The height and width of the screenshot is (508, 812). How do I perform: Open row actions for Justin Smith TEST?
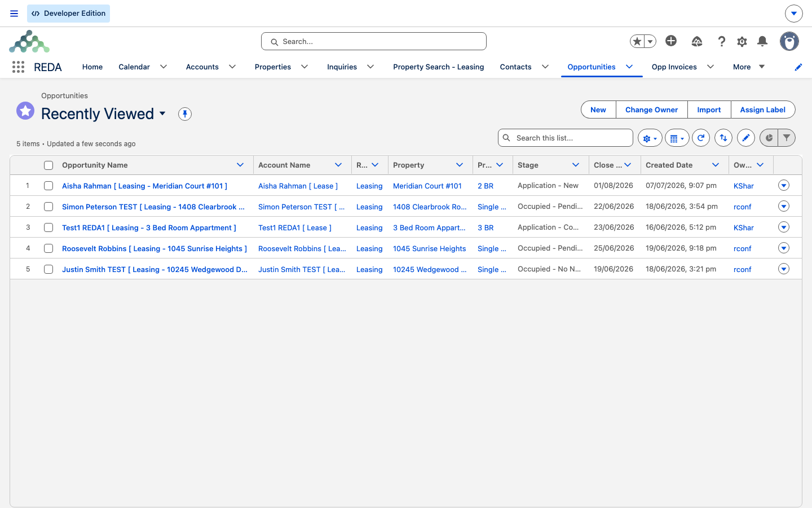784,269
